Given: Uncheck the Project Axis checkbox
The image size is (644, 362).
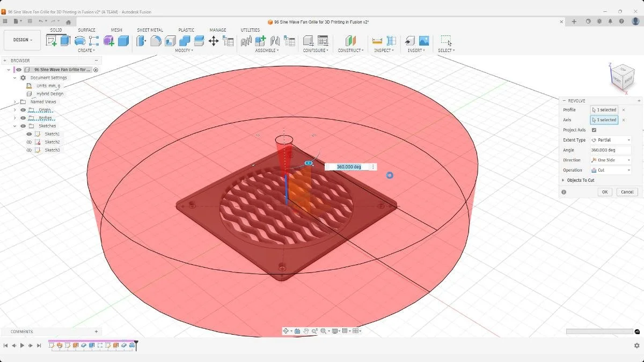Looking at the screenshot, I should pyautogui.click(x=595, y=129).
